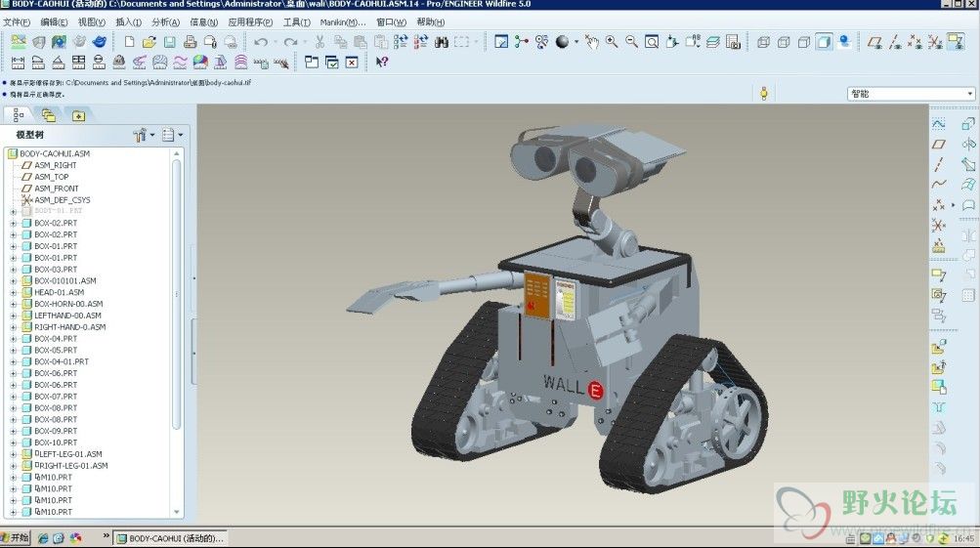The width and height of the screenshot is (980, 548).
Task: Open the 插入(I) menu
Action: coord(128,21)
